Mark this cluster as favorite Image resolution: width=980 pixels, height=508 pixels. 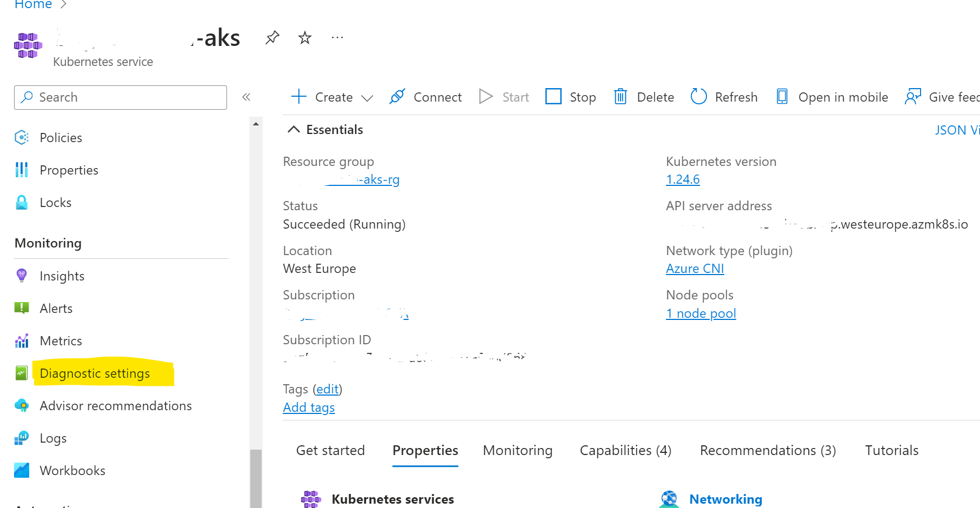coord(304,37)
